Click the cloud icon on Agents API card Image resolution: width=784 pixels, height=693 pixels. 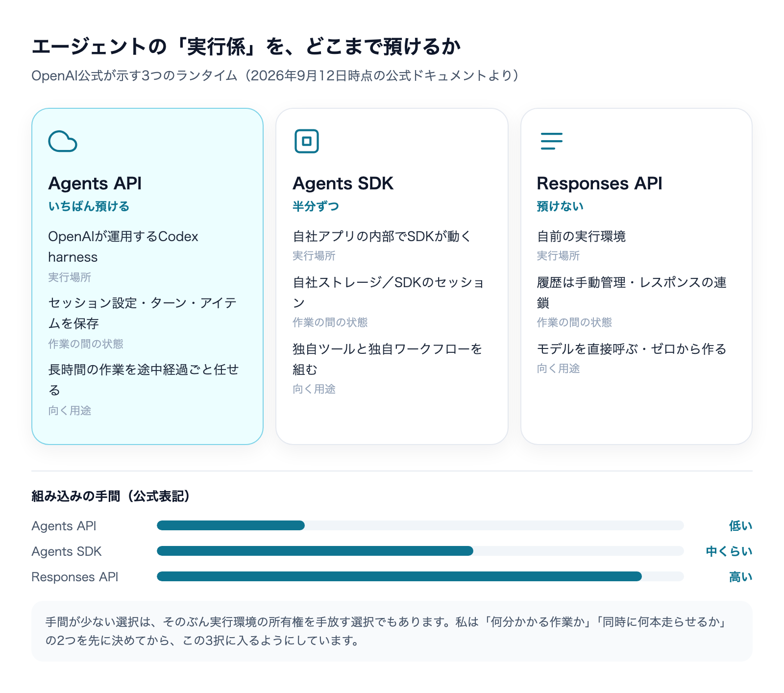click(x=63, y=141)
